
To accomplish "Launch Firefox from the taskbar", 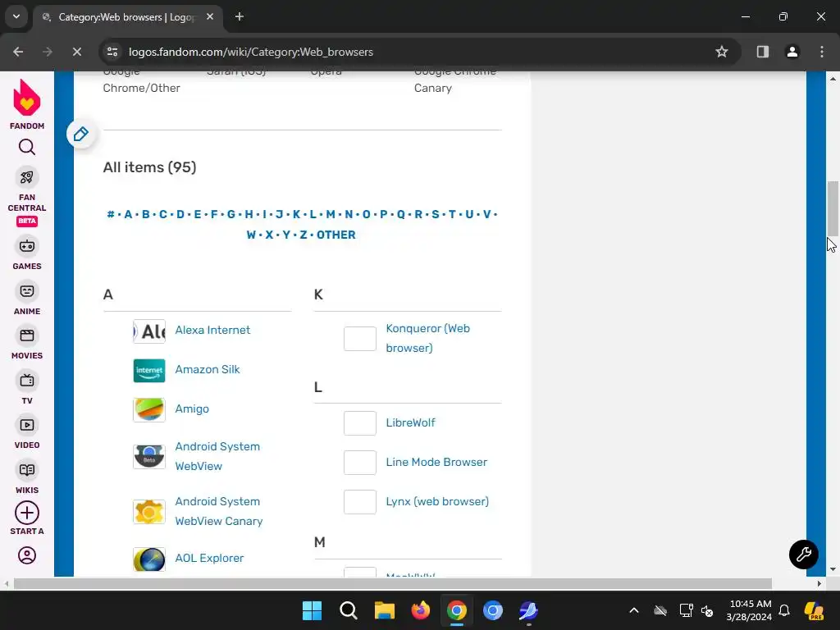I will [x=421, y=610].
